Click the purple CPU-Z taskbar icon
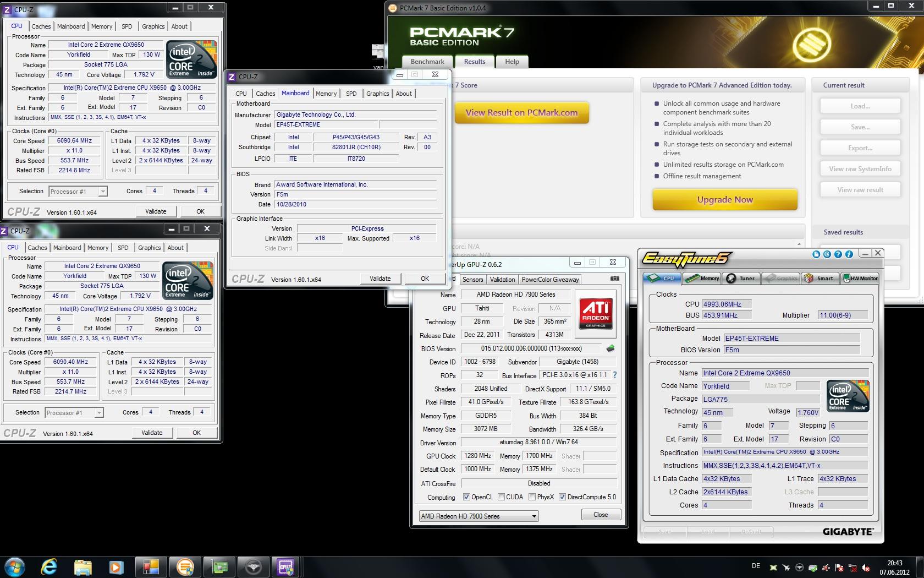This screenshot has height=578, width=924. [285, 566]
